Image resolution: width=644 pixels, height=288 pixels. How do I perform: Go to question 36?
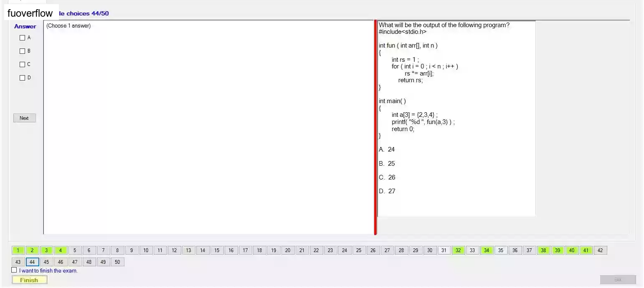(x=515, y=250)
